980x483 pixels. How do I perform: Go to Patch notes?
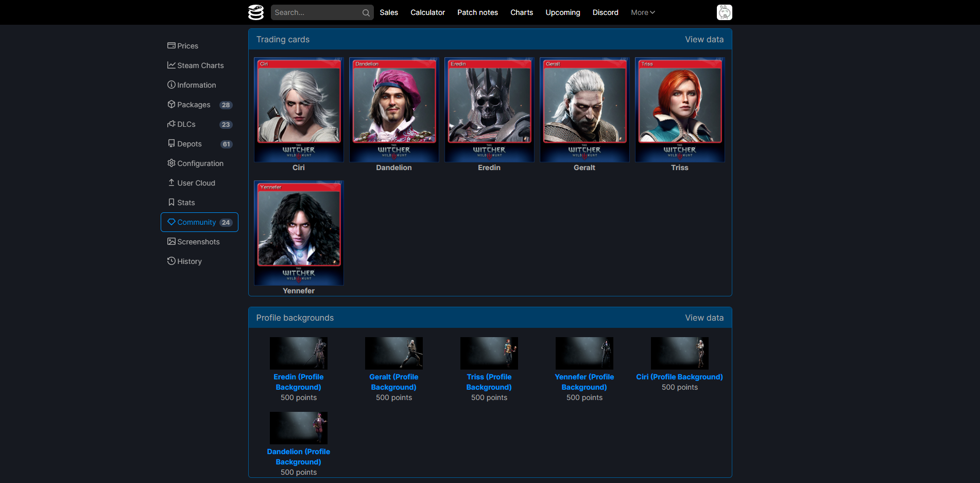pos(477,12)
